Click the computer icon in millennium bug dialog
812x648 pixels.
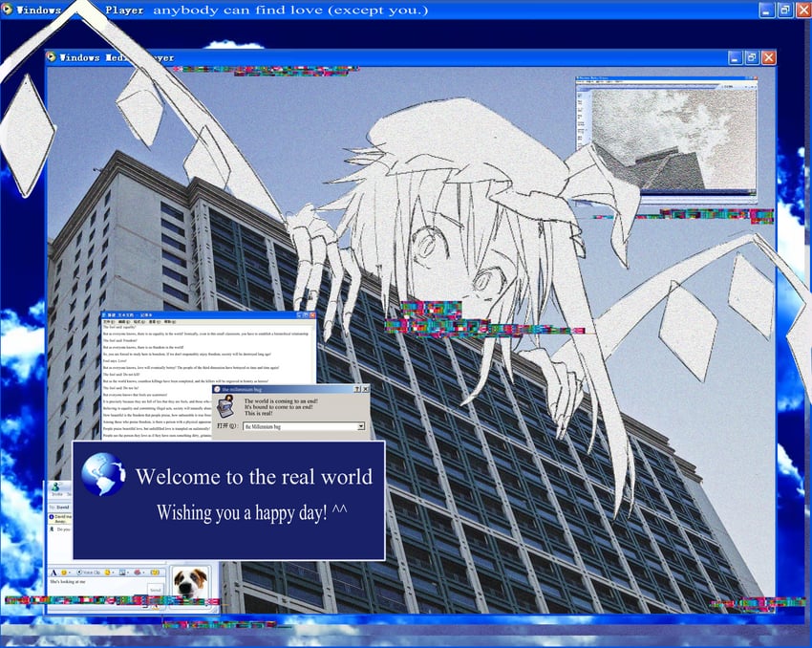click(x=225, y=406)
